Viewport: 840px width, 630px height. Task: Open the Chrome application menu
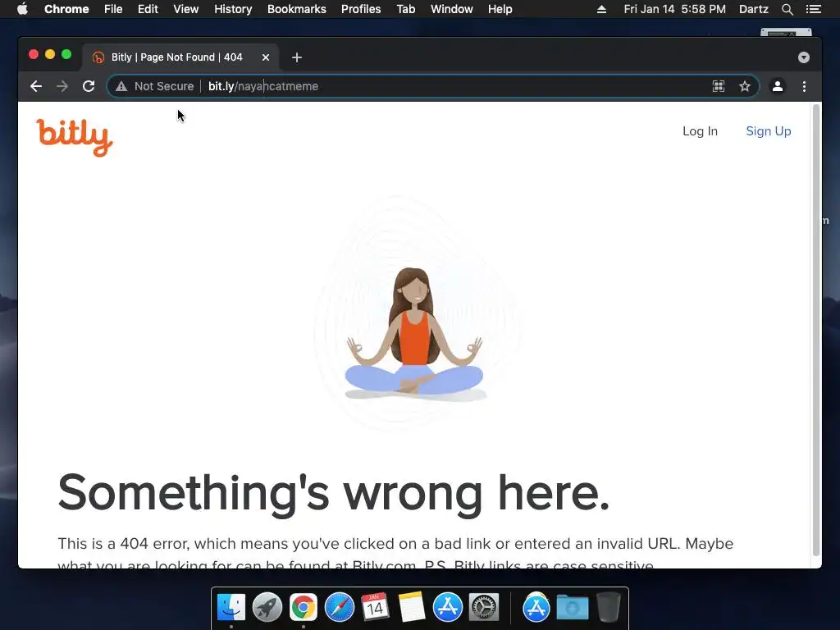pyautogui.click(x=66, y=9)
